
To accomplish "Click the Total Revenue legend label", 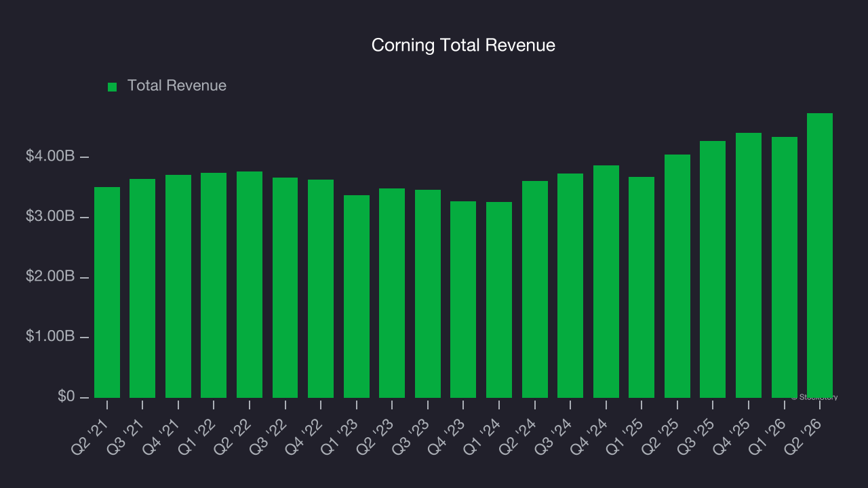I will pyautogui.click(x=177, y=86).
